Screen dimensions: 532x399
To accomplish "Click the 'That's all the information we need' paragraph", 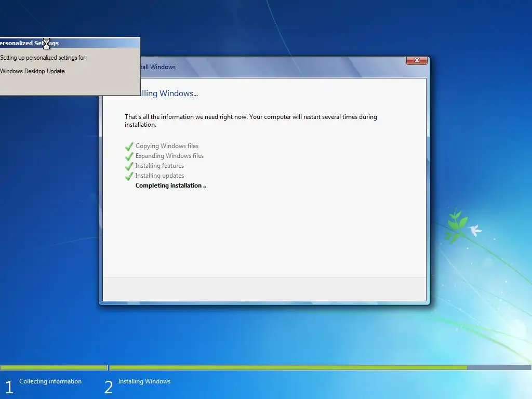I will pos(251,121).
